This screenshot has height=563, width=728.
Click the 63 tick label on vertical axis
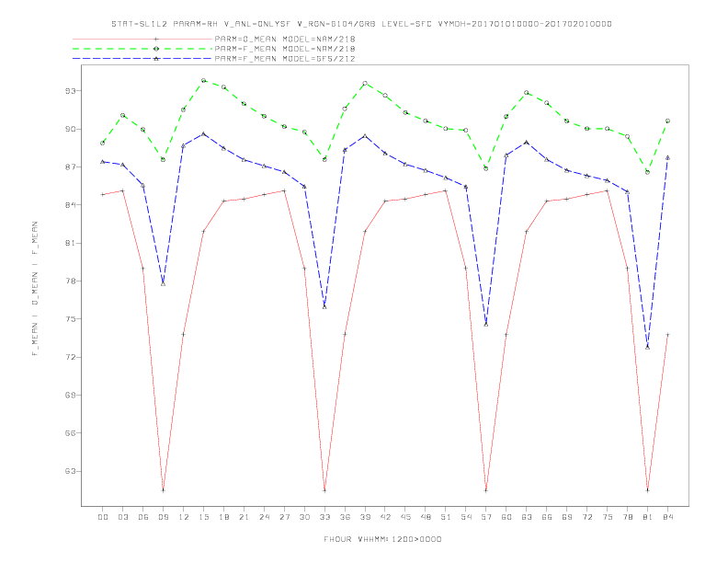click(71, 471)
